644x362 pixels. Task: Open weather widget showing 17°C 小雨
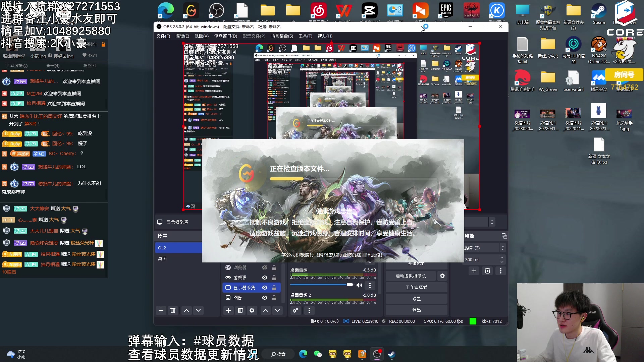click(x=16, y=354)
